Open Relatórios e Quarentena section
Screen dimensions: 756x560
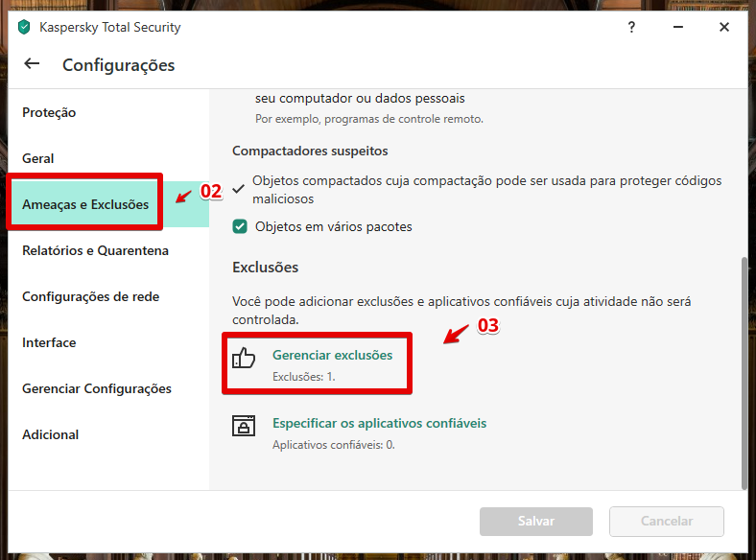tap(96, 250)
